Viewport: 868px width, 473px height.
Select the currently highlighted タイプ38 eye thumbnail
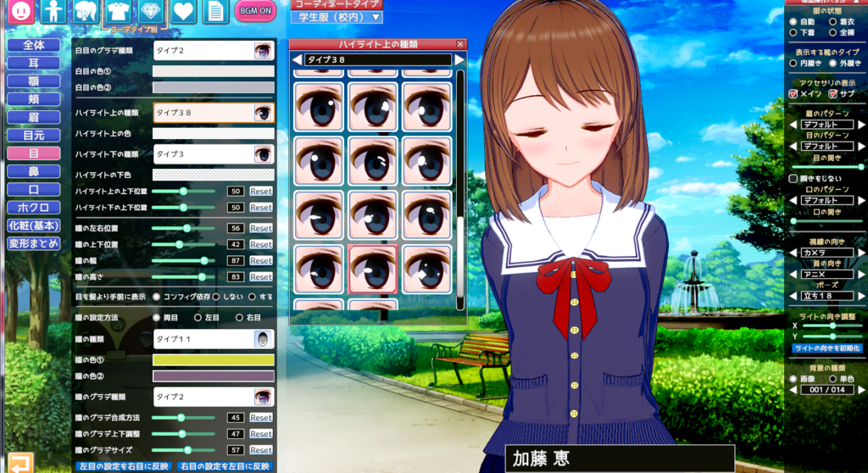(x=373, y=270)
